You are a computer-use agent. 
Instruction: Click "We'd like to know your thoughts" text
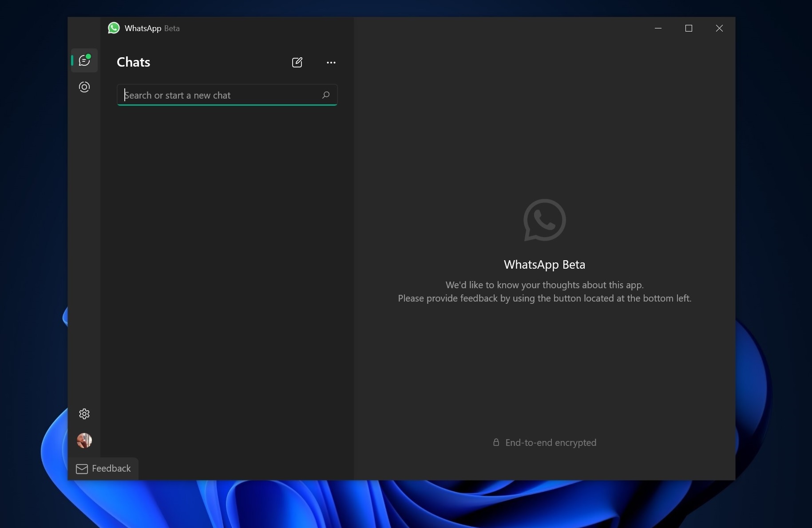click(544, 285)
